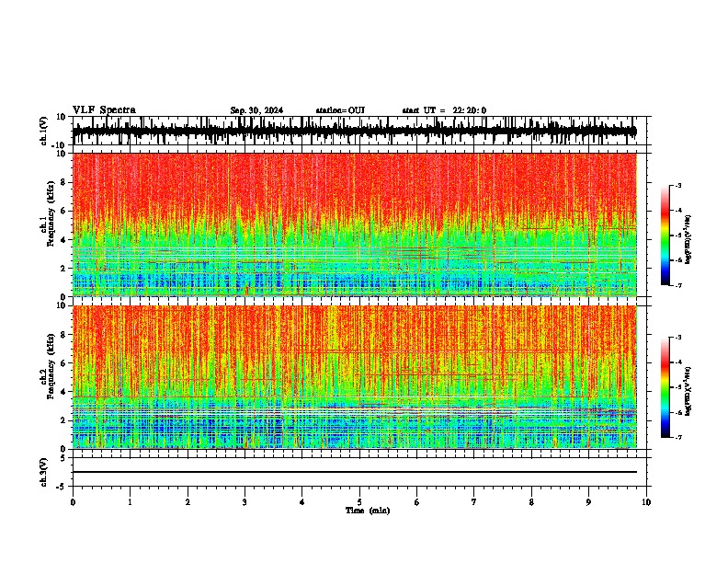728x563 pixels.
Task: Click the "8" kHz tick of ch.1 spectrogram
Action: (x=63, y=182)
